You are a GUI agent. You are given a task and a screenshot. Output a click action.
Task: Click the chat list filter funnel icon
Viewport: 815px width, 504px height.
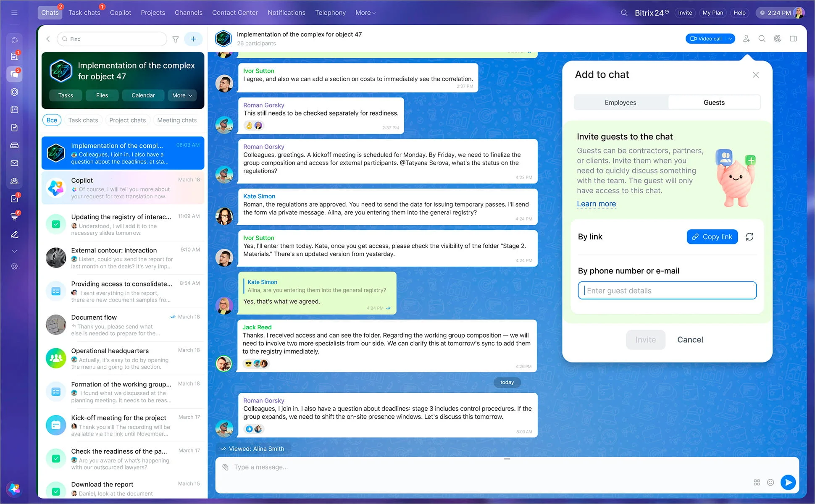tap(176, 39)
